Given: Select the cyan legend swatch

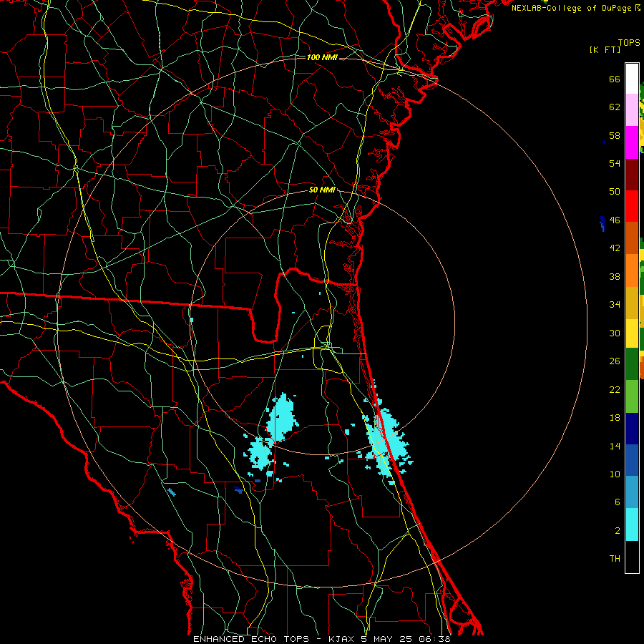Looking at the screenshot, I should coord(632,525).
